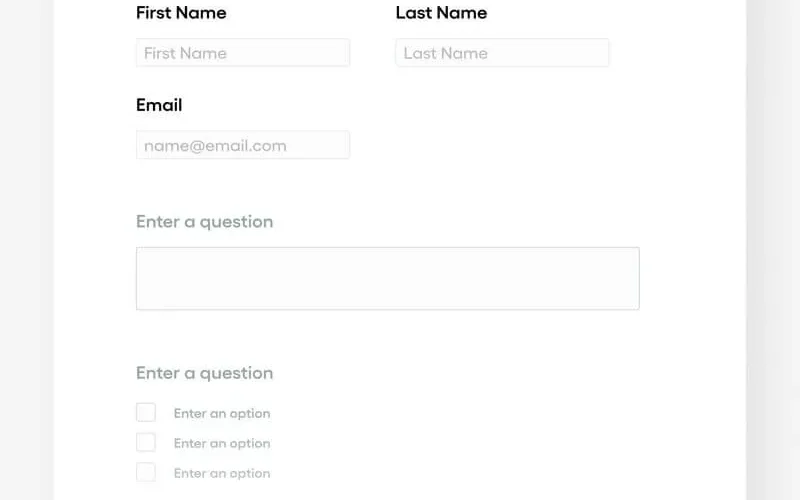800x500 pixels.
Task: Edit the question title above the text area
Action: pyautogui.click(x=204, y=222)
